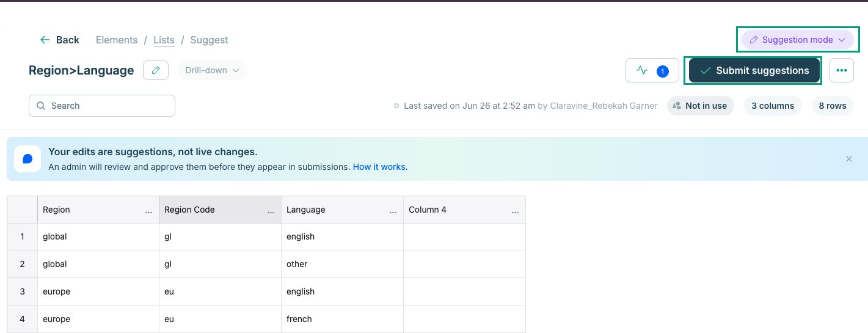Click the english cell in row 1

coord(343,236)
